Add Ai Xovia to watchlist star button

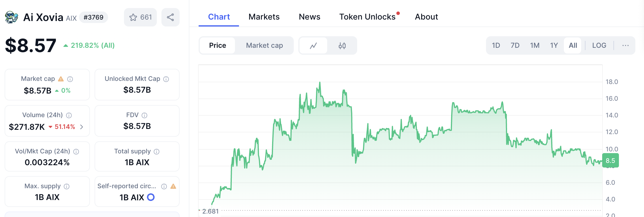[x=140, y=17]
